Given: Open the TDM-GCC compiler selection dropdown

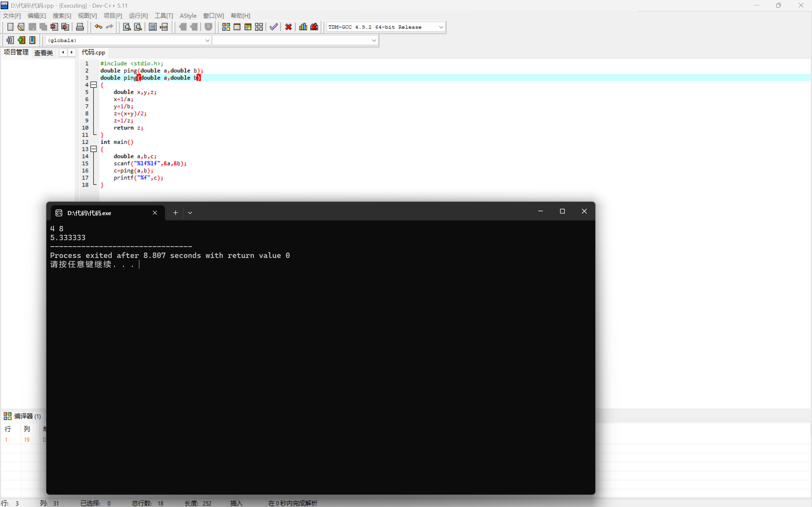Looking at the screenshot, I should (441, 27).
